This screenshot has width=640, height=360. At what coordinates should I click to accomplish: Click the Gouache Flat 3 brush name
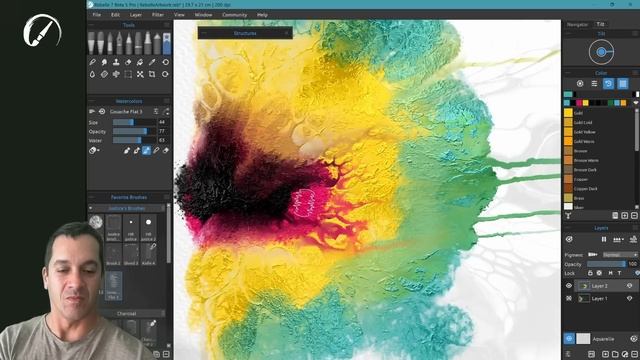click(x=126, y=111)
